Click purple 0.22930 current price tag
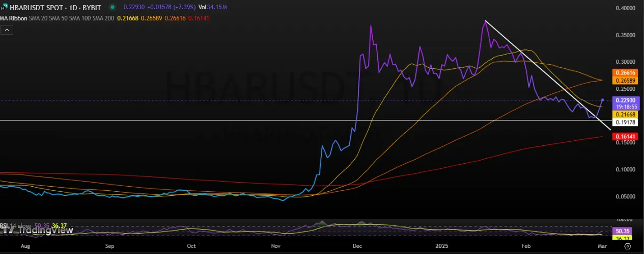The width and height of the screenshot is (644, 254). tap(626, 101)
